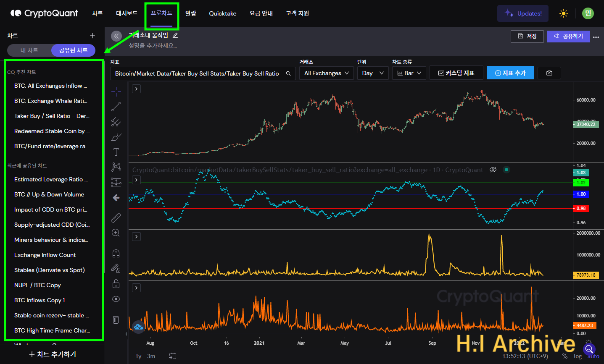Click the 저장 save button

click(x=527, y=36)
